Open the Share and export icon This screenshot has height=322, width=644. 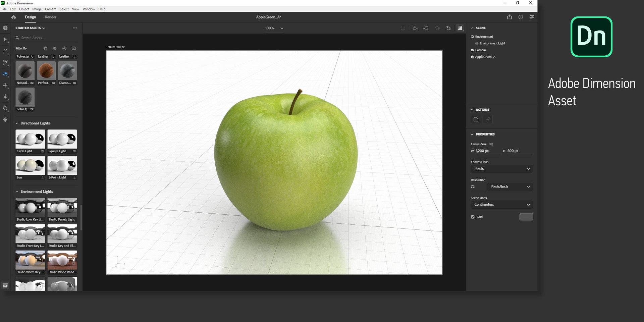click(x=509, y=17)
